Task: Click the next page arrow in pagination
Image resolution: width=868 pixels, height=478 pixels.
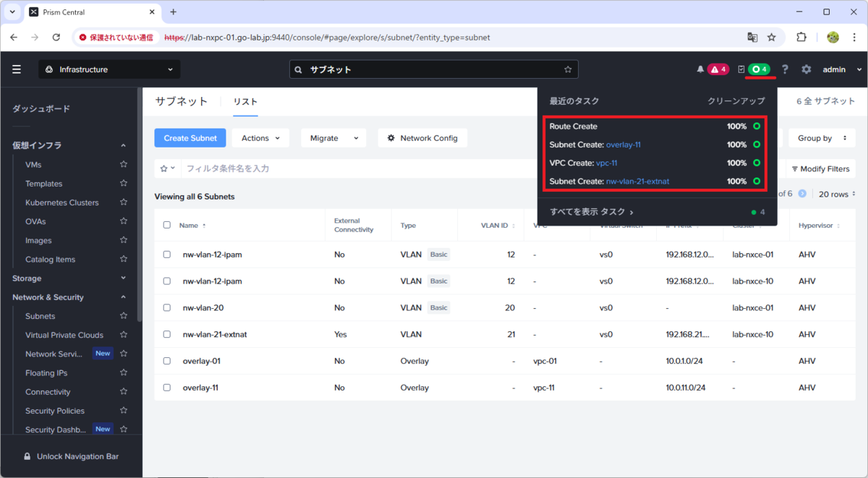Action: 802,194
